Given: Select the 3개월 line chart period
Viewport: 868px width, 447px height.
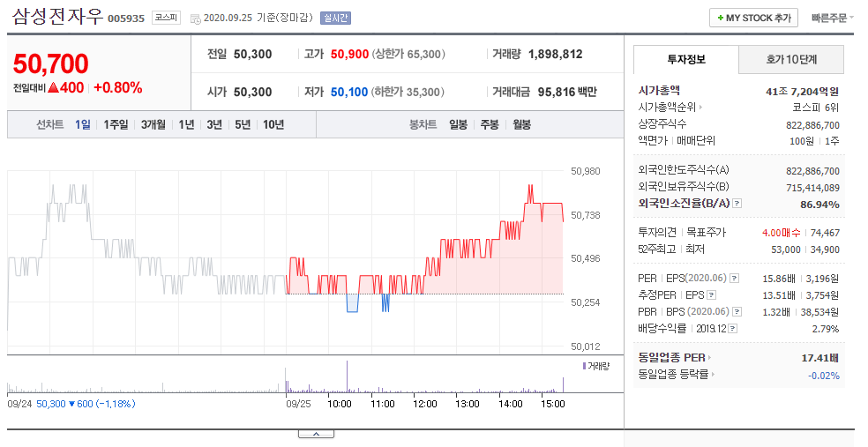Looking at the screenshot, I should tap(153, 124).
